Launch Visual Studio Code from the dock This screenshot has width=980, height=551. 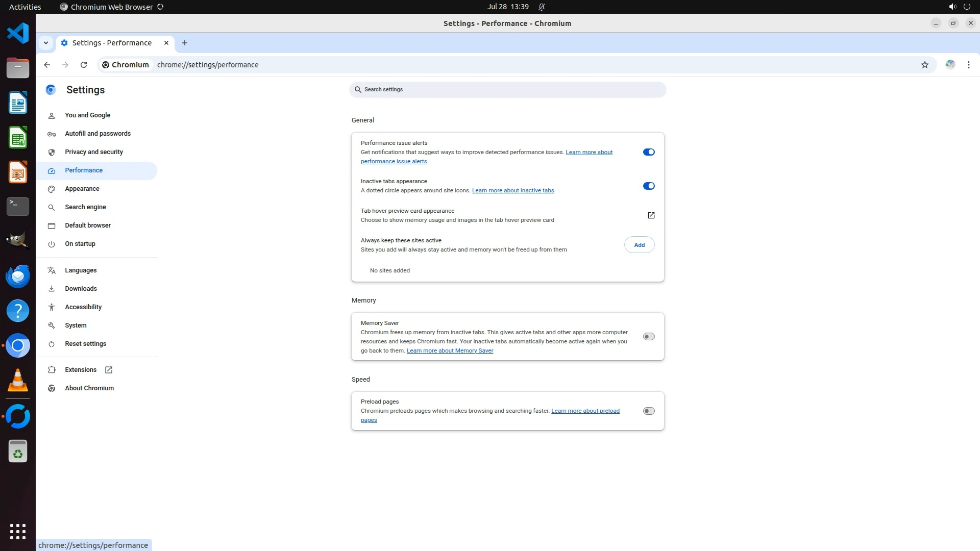[x=18, y=34]
